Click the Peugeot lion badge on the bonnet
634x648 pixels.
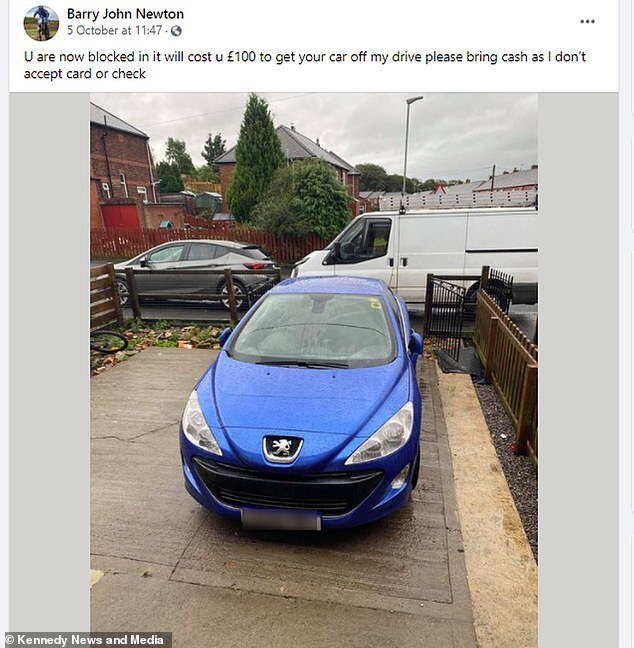(283, 448)
